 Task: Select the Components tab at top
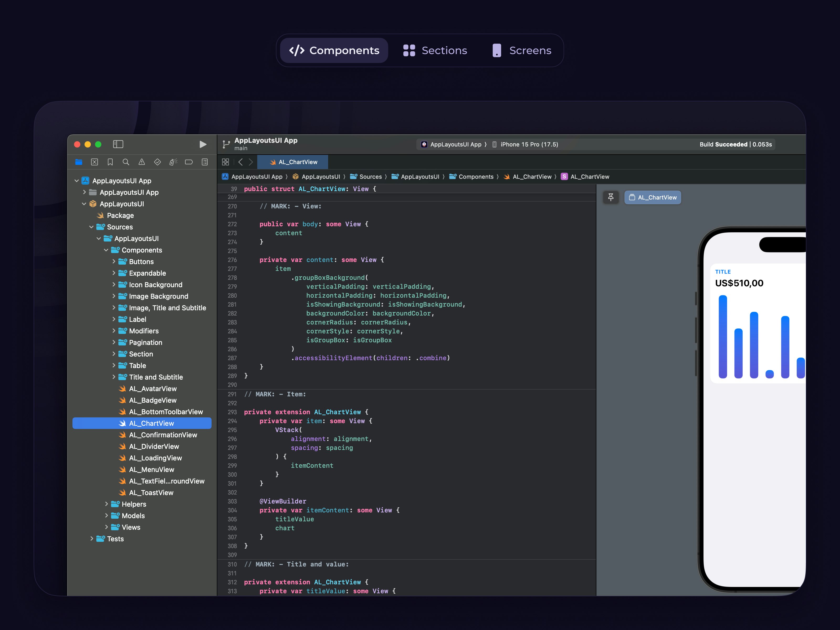click(334, 50)
